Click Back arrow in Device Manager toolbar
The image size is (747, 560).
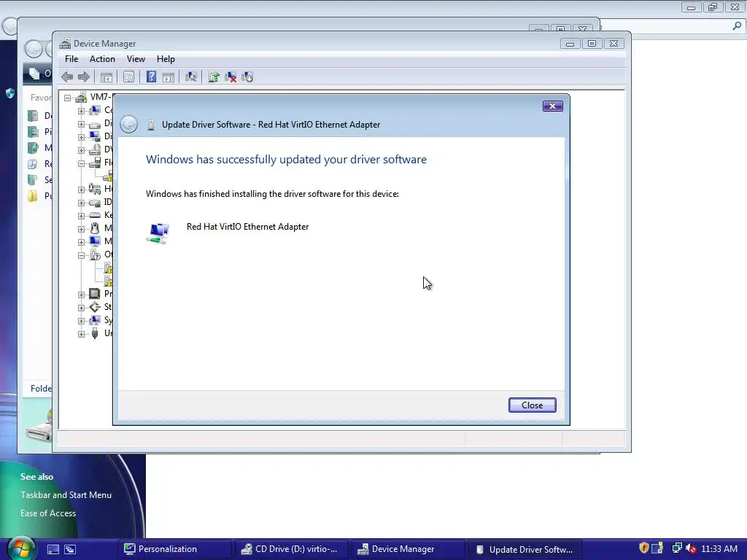pos(67,77)
